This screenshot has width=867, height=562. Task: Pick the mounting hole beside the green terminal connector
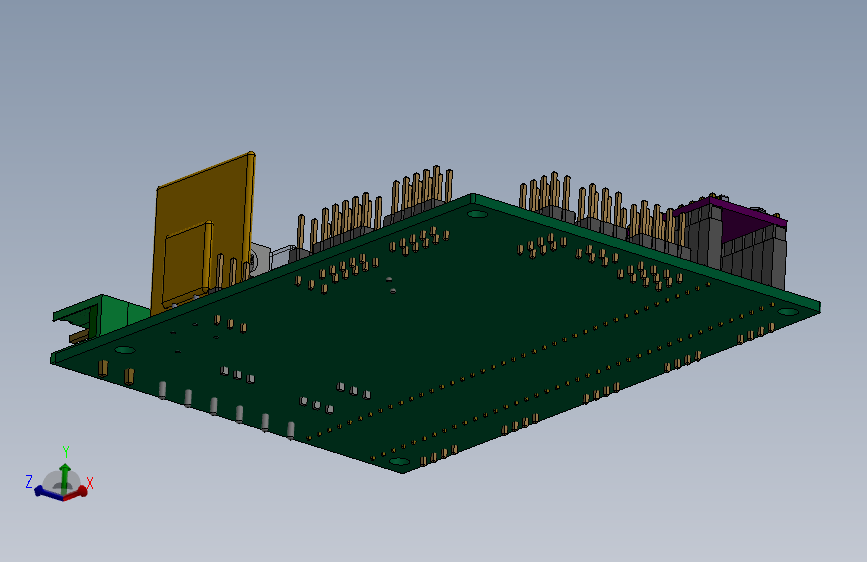(124, 350)
